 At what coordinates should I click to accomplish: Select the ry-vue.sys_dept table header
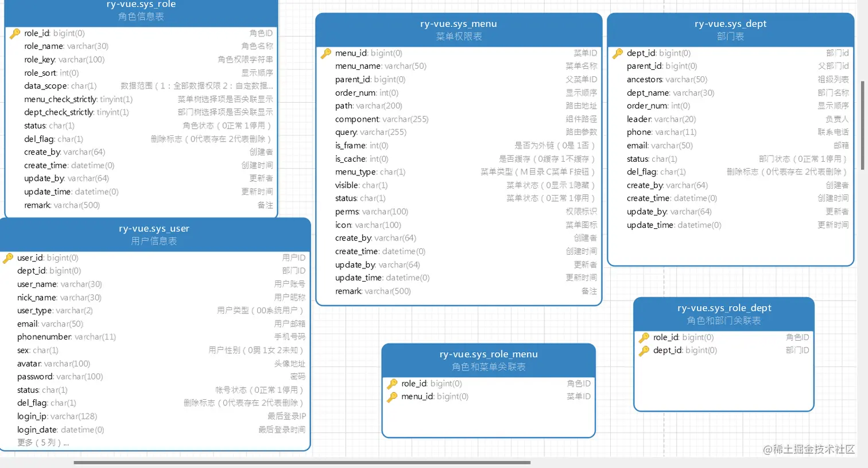[x=730, y=29]
